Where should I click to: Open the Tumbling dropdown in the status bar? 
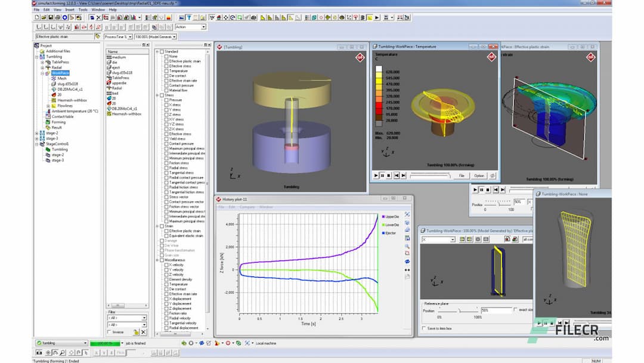click(85, 343)
